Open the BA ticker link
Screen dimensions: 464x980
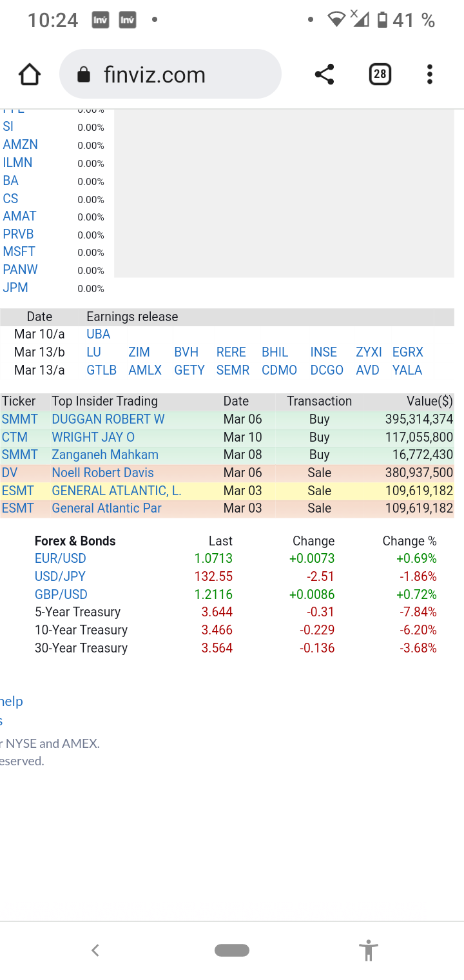(x=10, y=181)
